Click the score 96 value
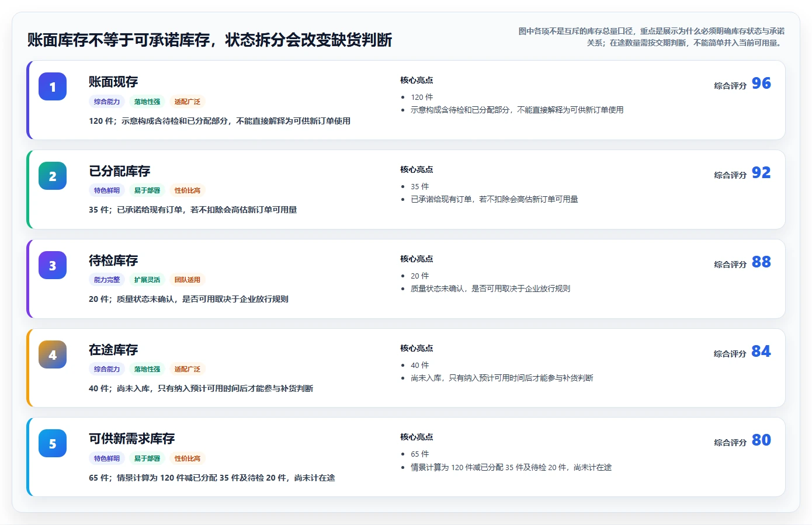The width and height of the screenshot is (812, 525). coord(761,84)
